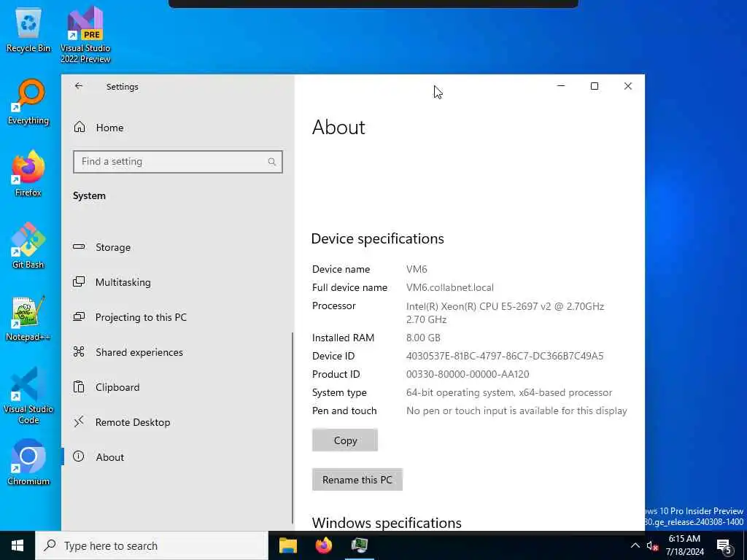Click the About info icon
This screenshot has height=560, width=747.
coord(79,456)
